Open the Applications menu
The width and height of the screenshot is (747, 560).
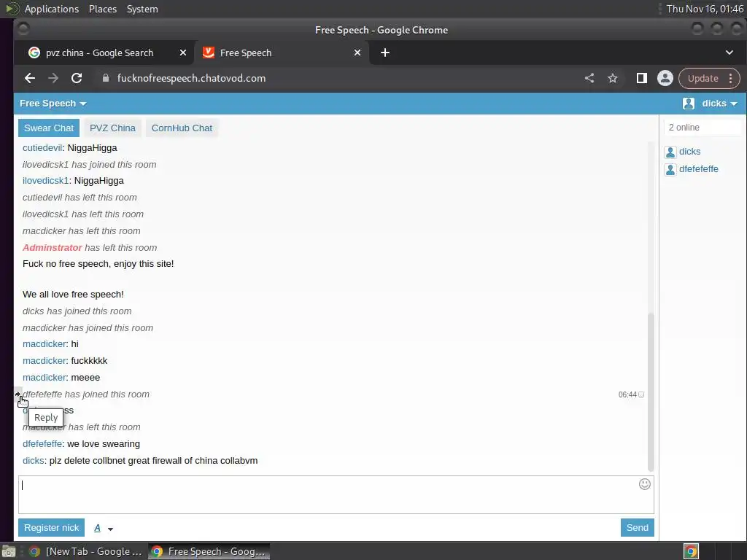[52, 9]
